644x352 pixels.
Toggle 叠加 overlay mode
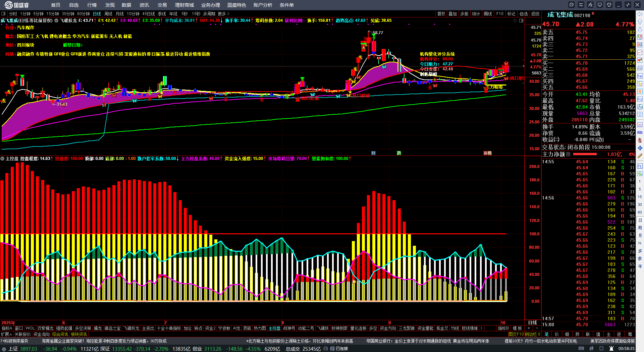[453, 14]
